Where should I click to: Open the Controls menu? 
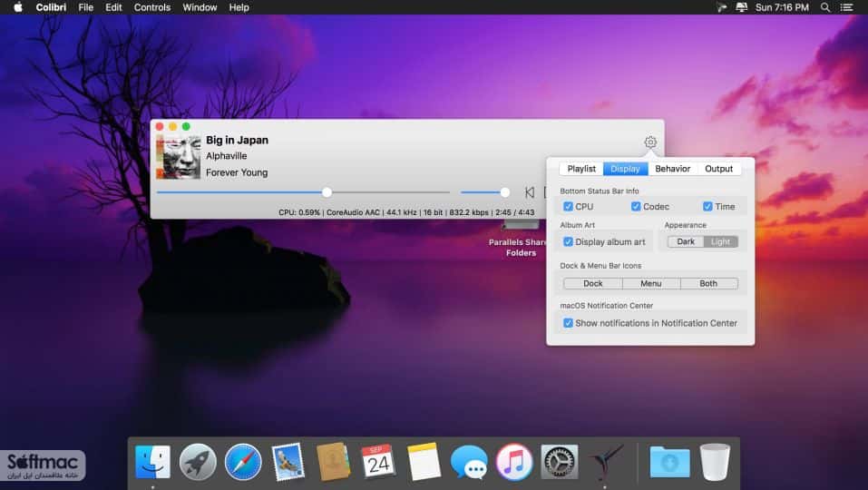152,7
